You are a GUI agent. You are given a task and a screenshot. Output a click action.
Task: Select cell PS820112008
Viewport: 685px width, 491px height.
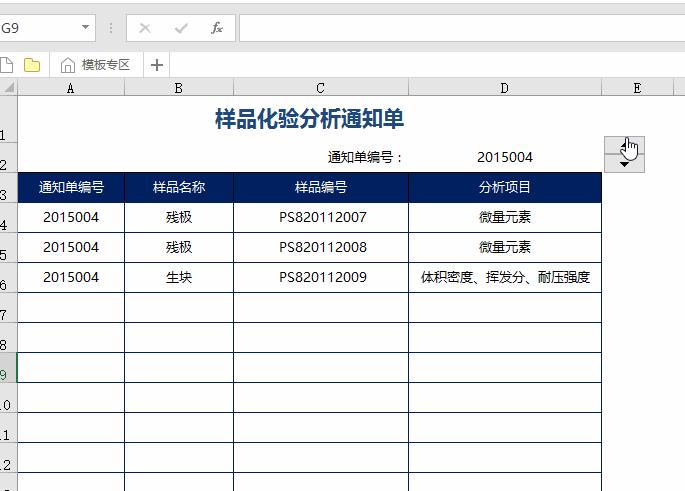pos(321,247)
